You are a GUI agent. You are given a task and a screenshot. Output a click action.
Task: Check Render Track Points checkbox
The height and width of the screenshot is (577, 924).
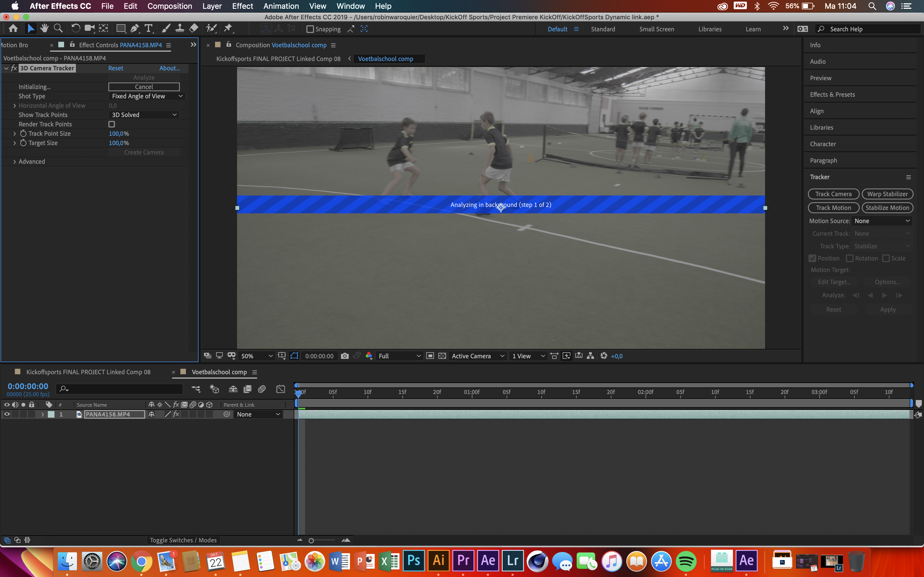(x=111, y=124)
